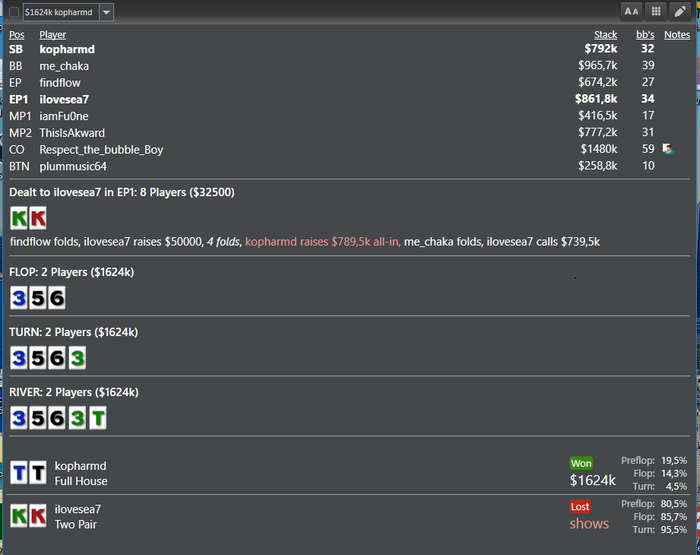700x555 pixels.
Task: Click the Stack column header
Action: (605, 35)
